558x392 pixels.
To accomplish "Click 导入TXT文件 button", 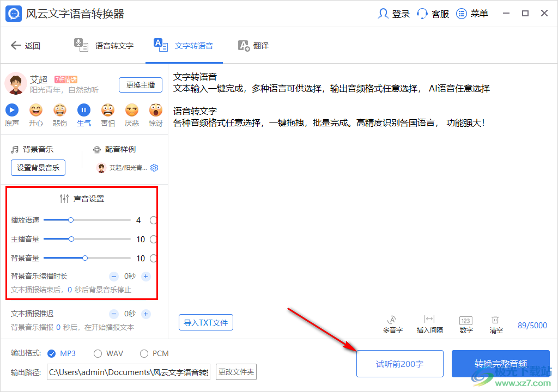I will (205, 322).
